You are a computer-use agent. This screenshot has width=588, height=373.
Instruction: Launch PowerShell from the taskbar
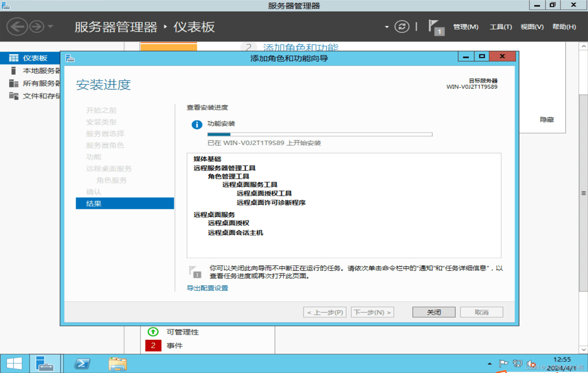point(82,363)
